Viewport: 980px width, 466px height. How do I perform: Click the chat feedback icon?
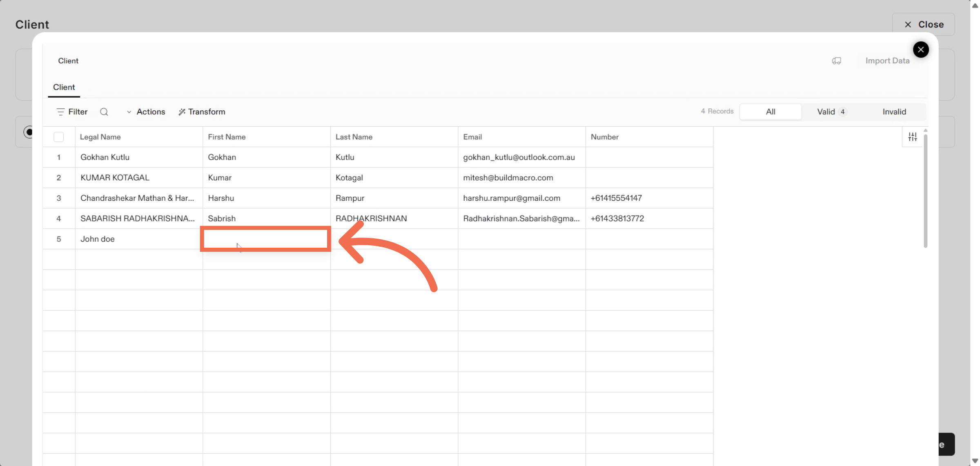836,61
